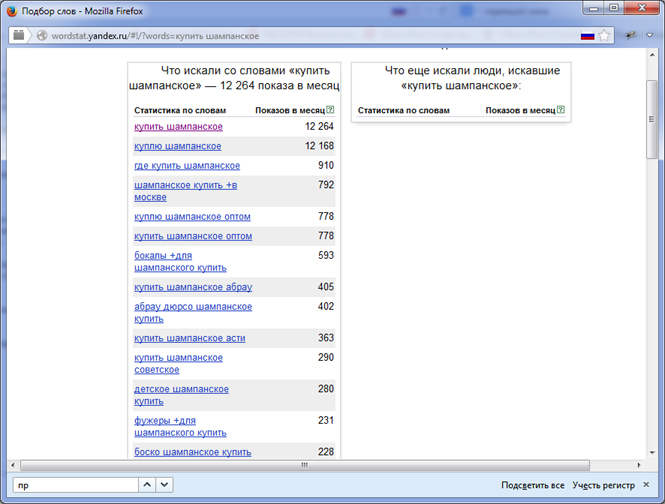
Task: Close the find bar
Action: [646, 484]
